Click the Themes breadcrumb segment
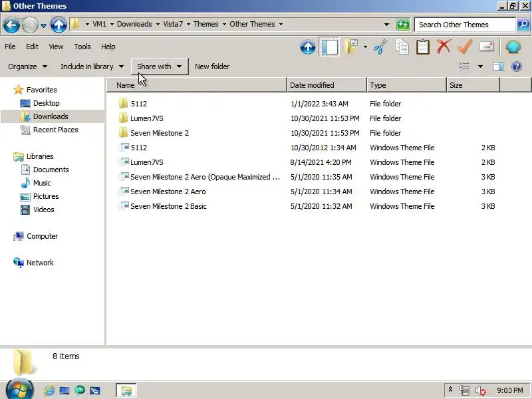Screen dimensions: 532x399 [x=206, y=24]
